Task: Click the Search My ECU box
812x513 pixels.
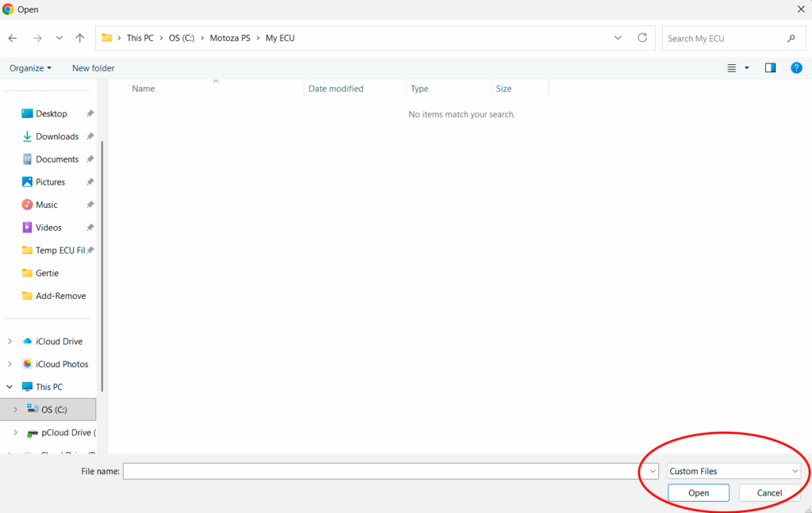Action: point(722,38)
